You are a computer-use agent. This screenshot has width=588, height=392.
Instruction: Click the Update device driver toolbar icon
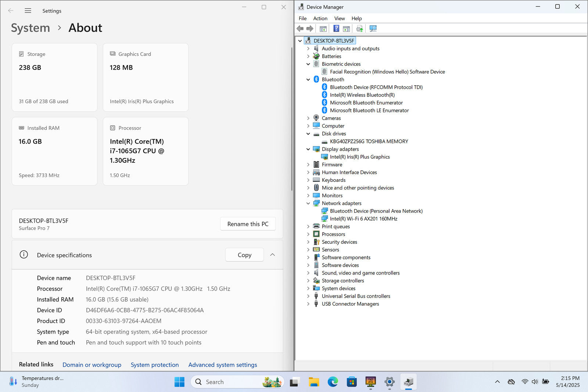coord(359,29)
